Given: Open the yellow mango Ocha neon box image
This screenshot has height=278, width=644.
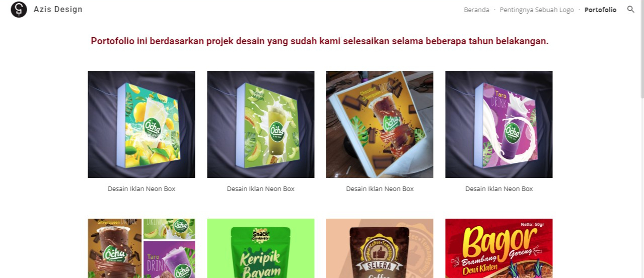Looking at the screenshot, I should (x=141, y=124).
